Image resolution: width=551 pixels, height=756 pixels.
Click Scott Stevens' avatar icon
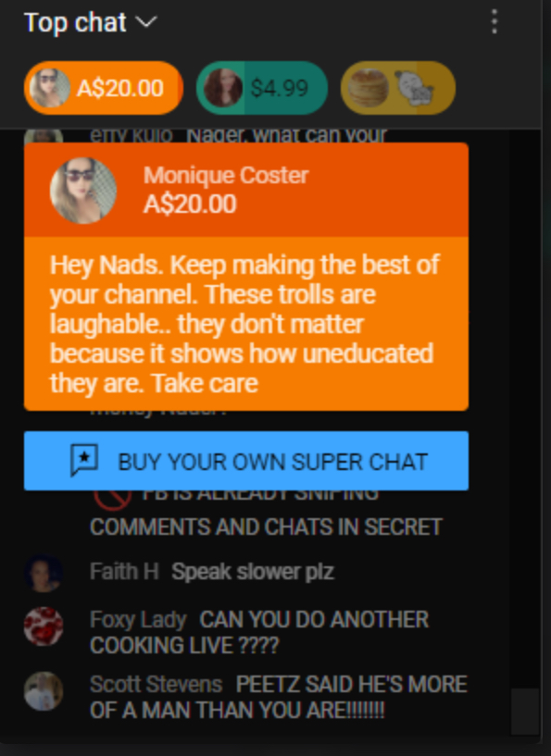point(44,691)
